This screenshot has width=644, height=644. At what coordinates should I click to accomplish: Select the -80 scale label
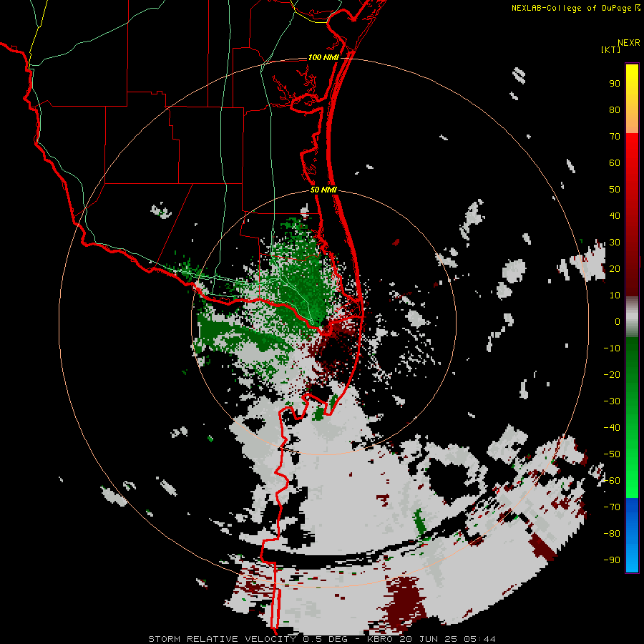click(612, 534)
